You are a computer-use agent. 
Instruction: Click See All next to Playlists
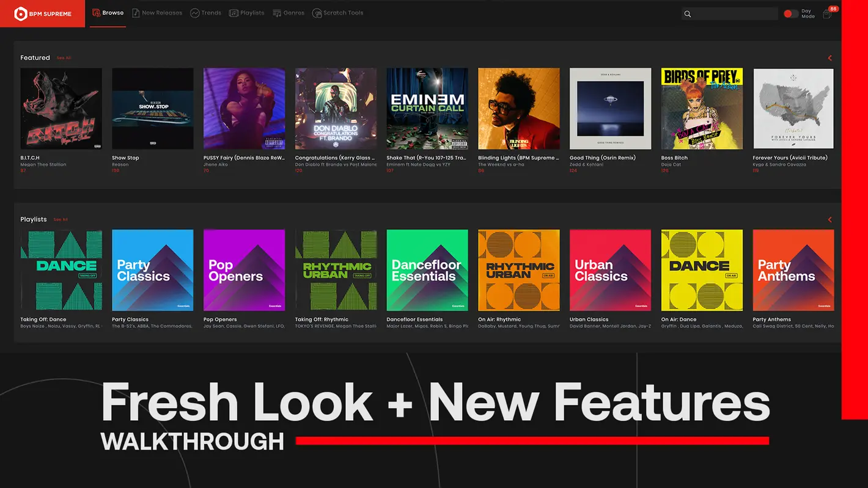(61, 220)
